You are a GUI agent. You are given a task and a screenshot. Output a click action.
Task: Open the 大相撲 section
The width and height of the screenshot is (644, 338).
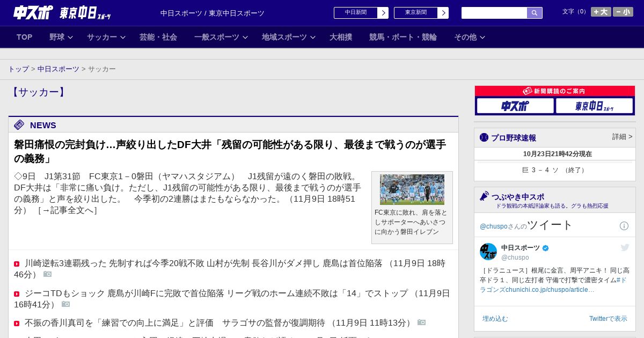pyautogui.click(x=341, y=37)
